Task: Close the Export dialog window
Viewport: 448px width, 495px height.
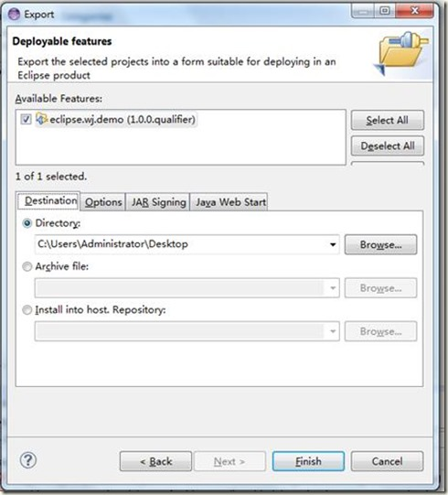Action: (414, 11)
